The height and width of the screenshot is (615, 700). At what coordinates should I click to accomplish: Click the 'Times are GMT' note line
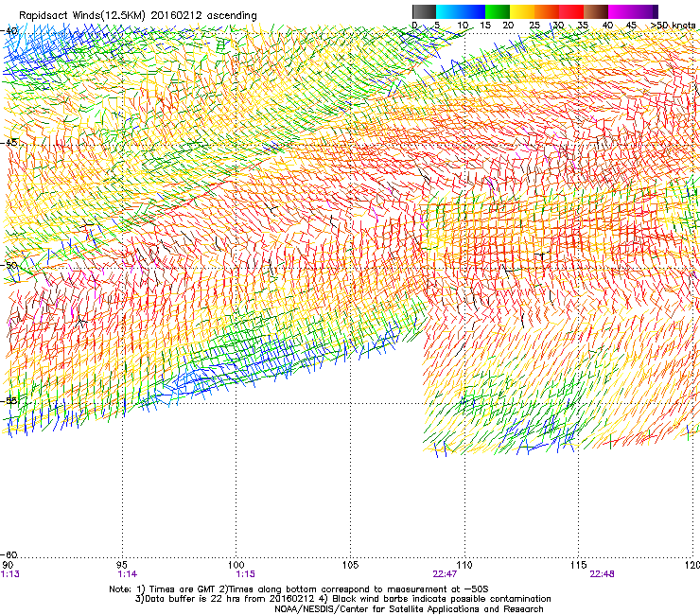click(x=299, y=589)
